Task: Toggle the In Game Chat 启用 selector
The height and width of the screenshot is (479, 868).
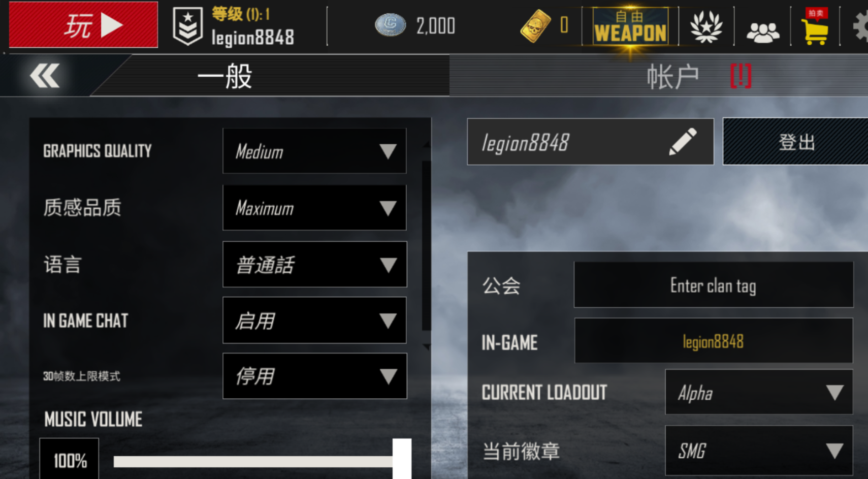Action: click(314, 321)
